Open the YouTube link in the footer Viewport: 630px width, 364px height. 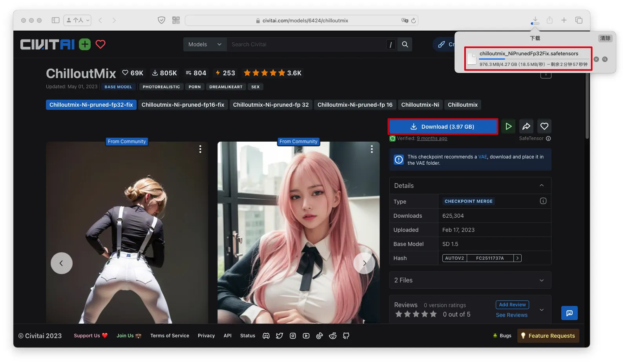point(306,336)
